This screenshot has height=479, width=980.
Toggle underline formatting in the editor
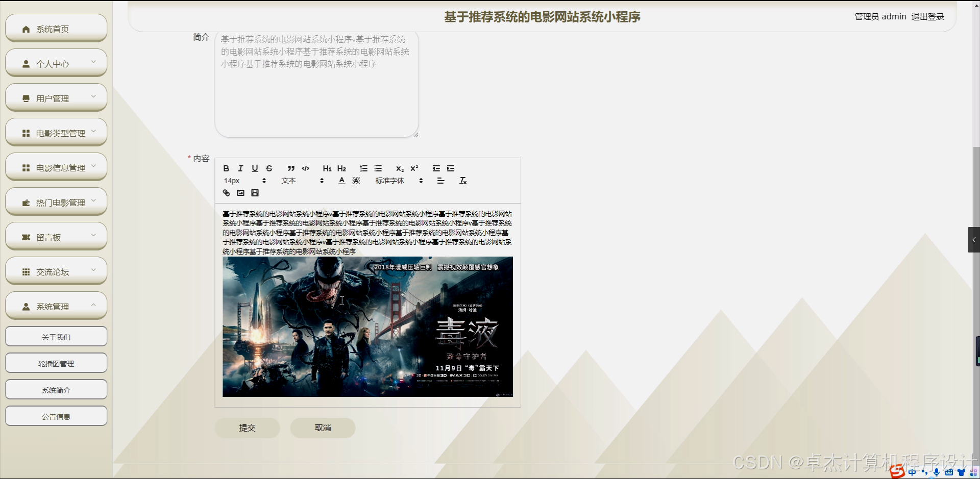255,168
